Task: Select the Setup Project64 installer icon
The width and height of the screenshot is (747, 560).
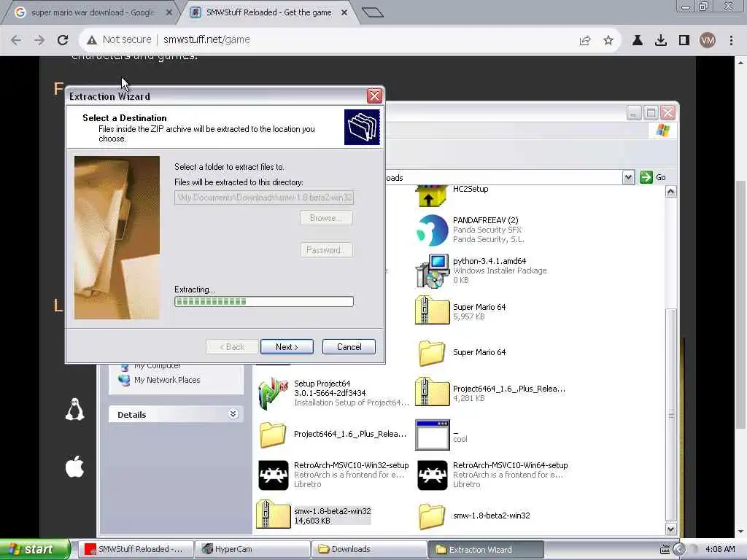Action: click(x=274, y=393)
